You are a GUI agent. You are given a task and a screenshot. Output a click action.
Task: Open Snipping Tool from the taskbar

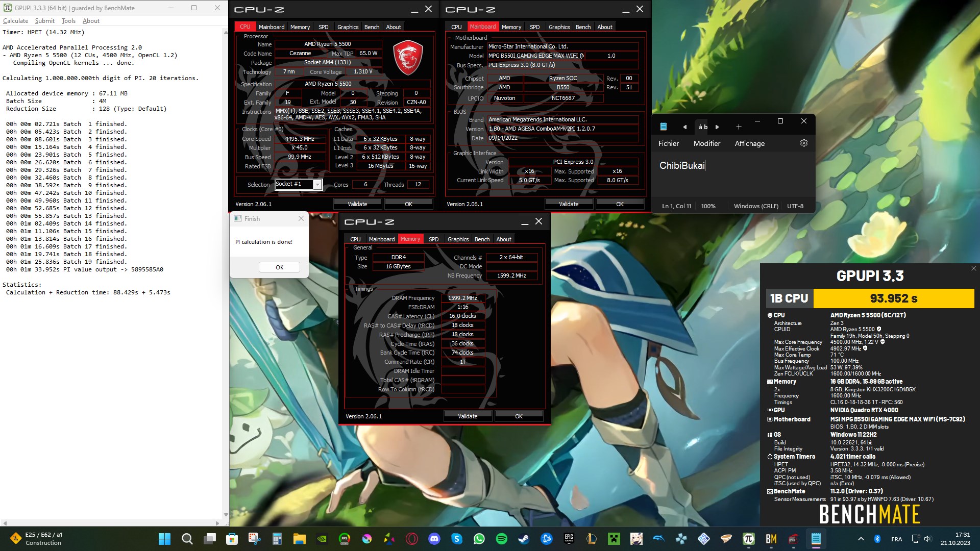(254, 539)
